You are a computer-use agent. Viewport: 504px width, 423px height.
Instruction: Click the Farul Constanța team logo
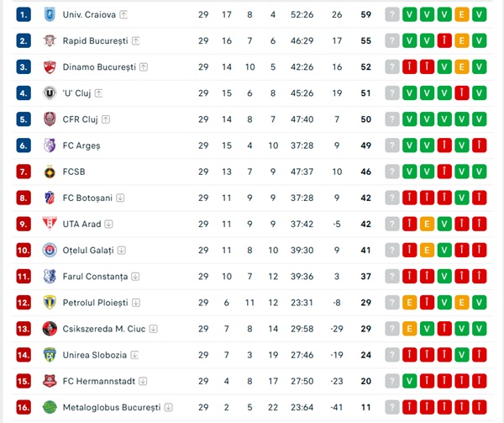49,276
